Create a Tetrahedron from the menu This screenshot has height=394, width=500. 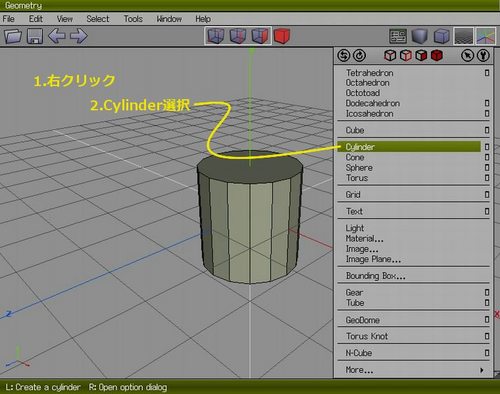(x=369, y=73)
